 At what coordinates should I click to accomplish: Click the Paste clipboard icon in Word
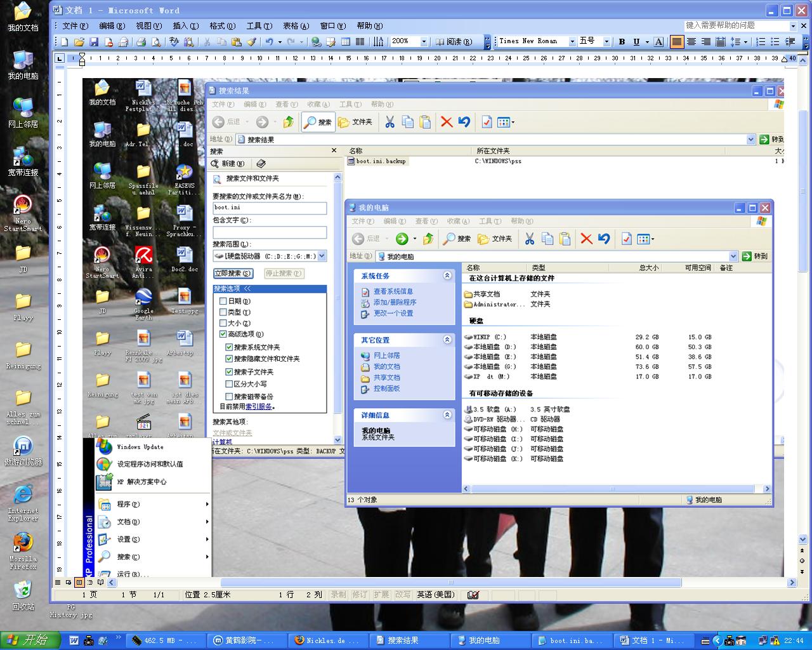point(237,42)
